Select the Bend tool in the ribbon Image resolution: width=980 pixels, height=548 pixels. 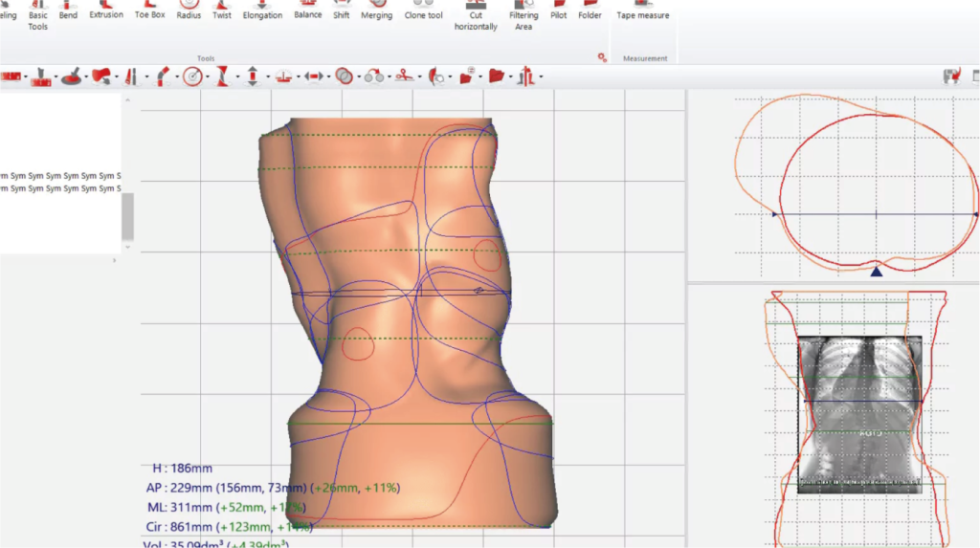68,11
